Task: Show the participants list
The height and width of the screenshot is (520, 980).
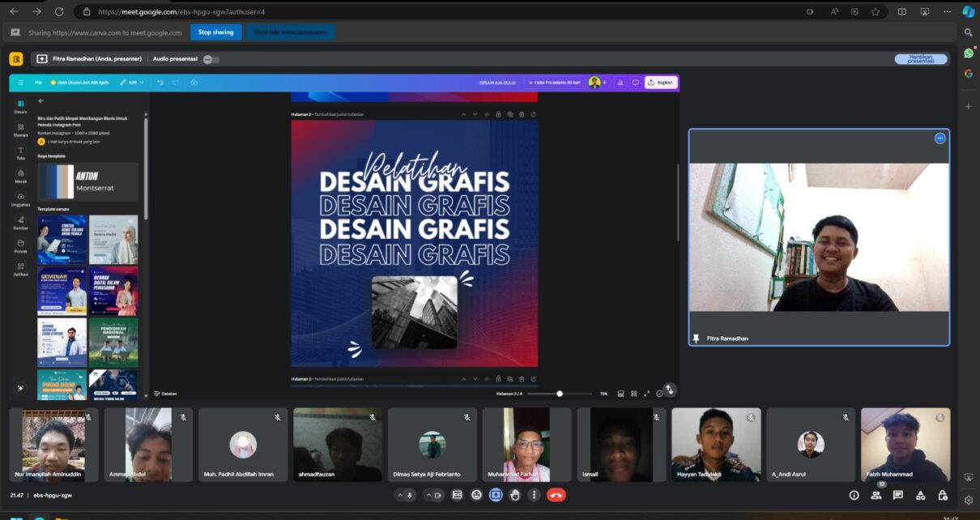Action: [876, 495]
